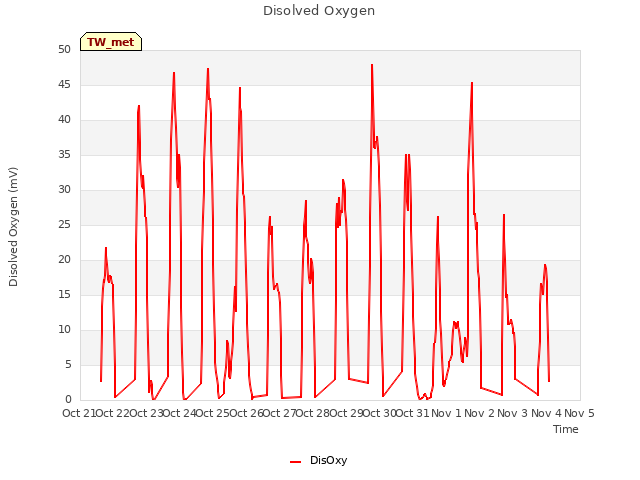This screenshot has width=640, height=480.
Task: Click the Oct 27 x-axis tick label
Action: [280, 413]
